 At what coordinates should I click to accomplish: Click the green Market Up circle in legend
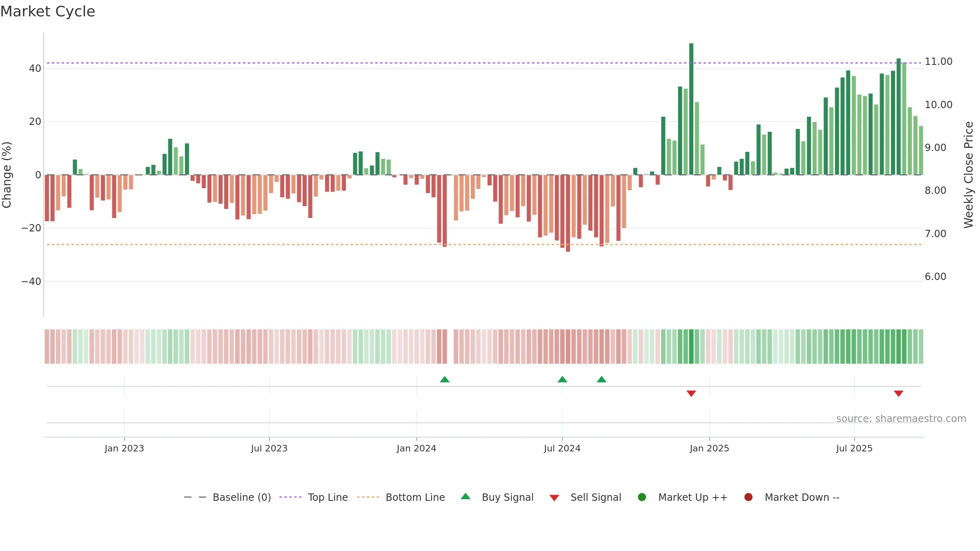pyautogui.click(x=642, y=497)
